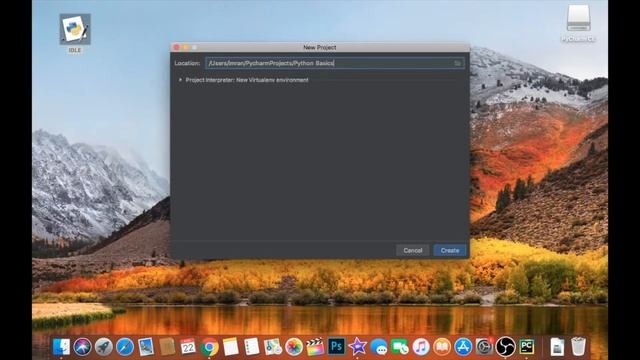The width and height of the screenshot is (640, 360).
Task: Open Safari from the dock
Action: point(124,347)
